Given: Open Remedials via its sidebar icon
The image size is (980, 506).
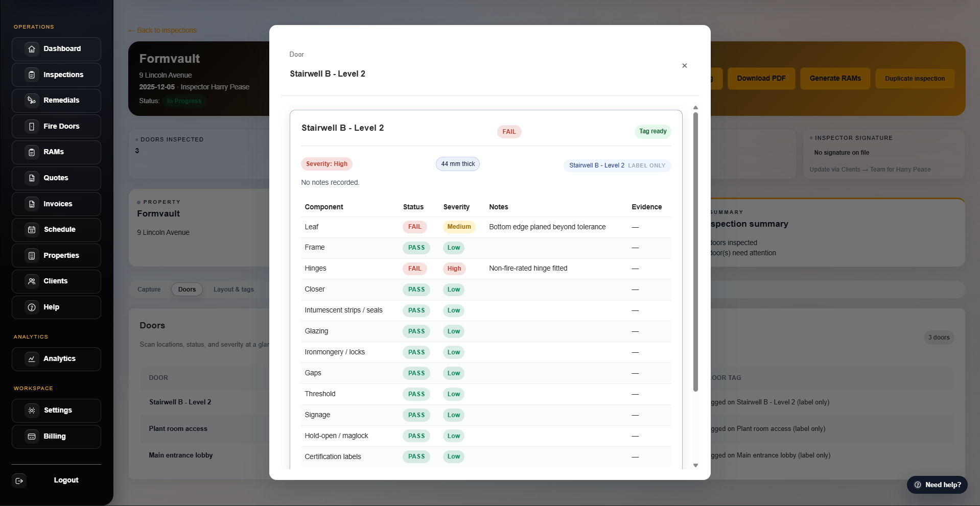Looking at the screenshot, I should tap(32, 101).
